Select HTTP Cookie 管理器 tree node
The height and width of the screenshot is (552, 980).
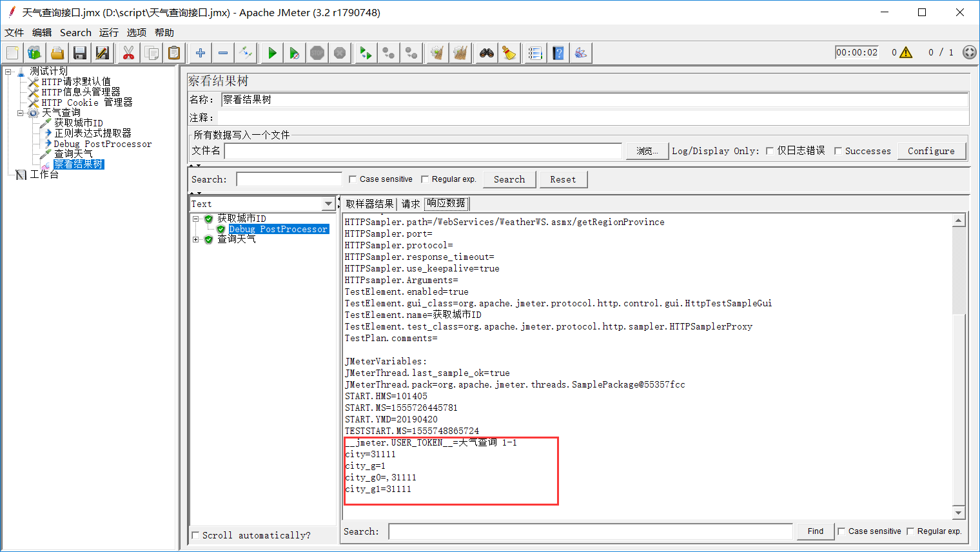point(87,103)
